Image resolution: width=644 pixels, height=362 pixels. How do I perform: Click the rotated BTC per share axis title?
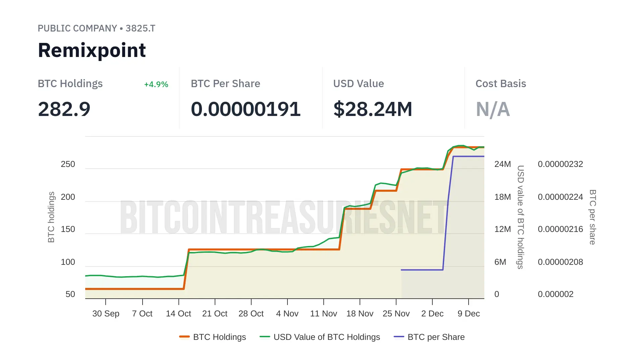click(x=593, y=217)
